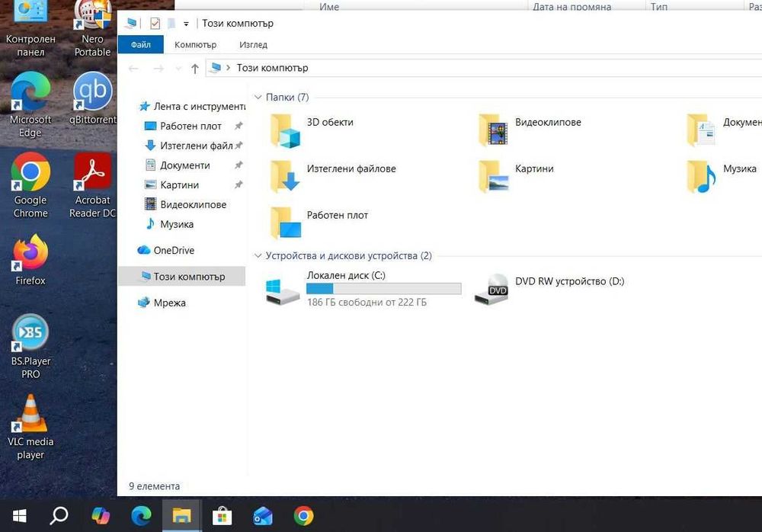The image size is (762, 532).
Task: Unpin Картини using its pin icon
Action: 239,184
